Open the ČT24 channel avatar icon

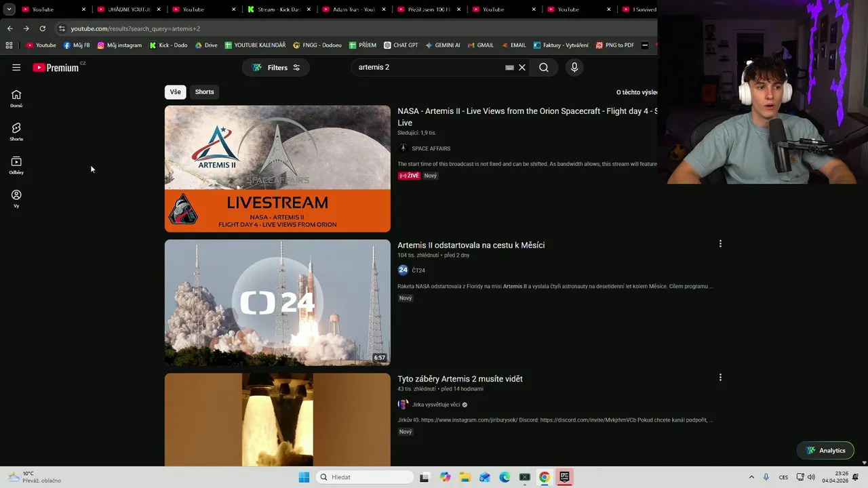[403, 270]
